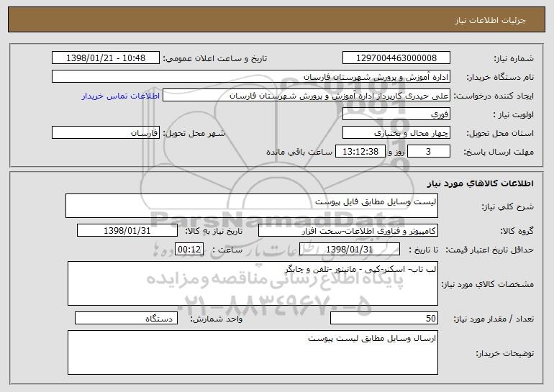Click the استان محل تحویل field
This screenshot has height=392, width=554.
tap(396, 133)
